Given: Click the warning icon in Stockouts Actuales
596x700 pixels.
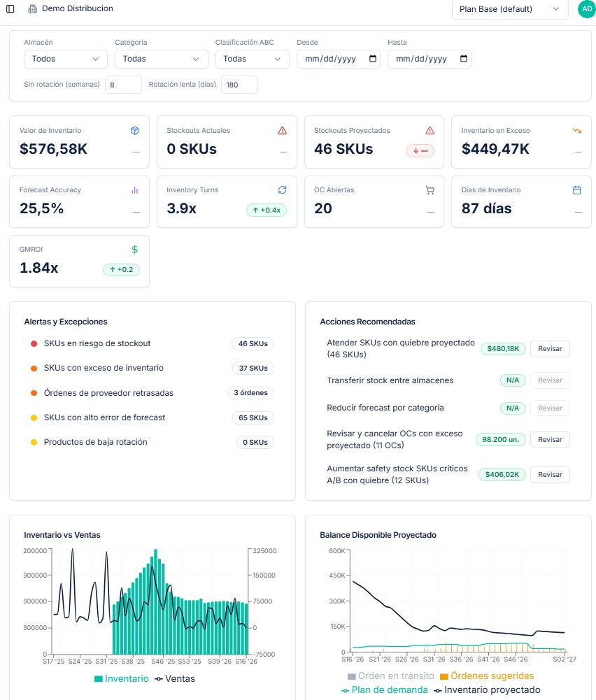Looking at the screenshot, I should [x=282, y=130].
